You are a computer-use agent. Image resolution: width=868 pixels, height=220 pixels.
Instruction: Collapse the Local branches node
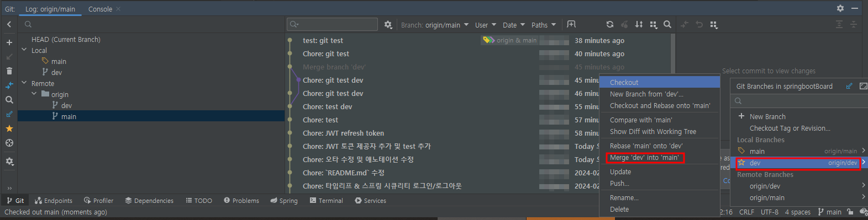pyautogui.click(x=24, y=50)
